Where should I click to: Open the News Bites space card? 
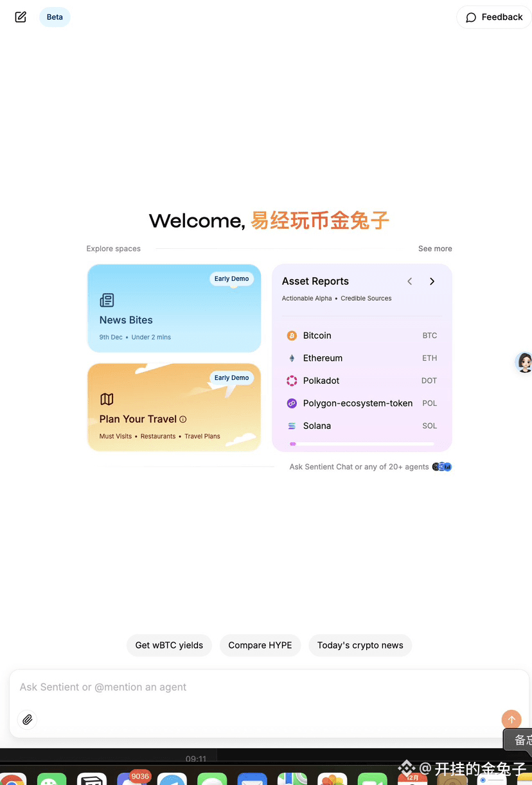click(174, 309)
